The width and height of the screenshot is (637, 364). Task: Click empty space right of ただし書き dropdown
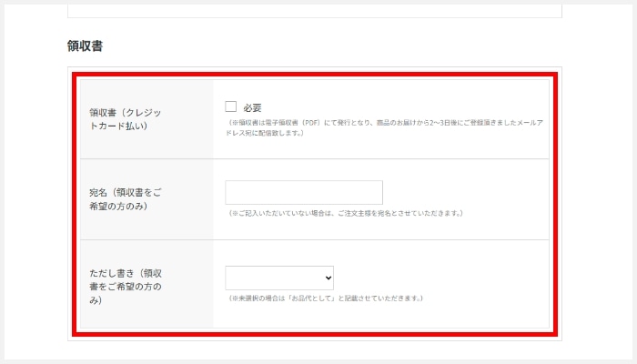pos(437,278)
